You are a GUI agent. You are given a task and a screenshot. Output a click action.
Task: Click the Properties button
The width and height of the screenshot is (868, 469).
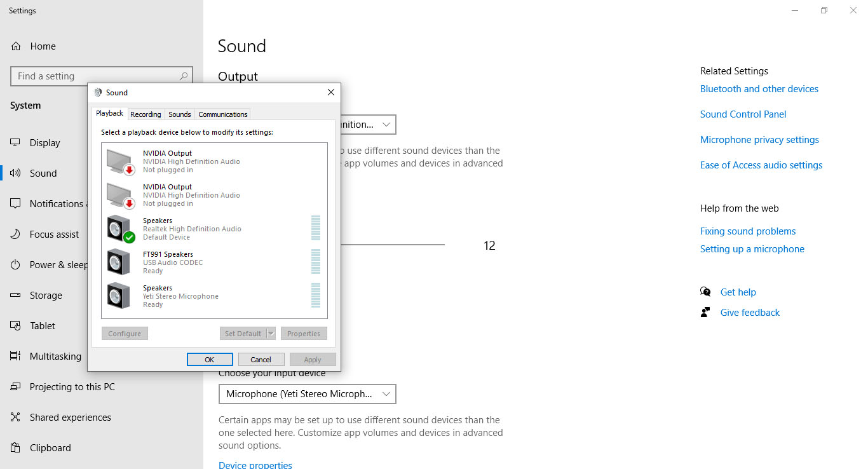pyautogui.click(x=304, y=334)
